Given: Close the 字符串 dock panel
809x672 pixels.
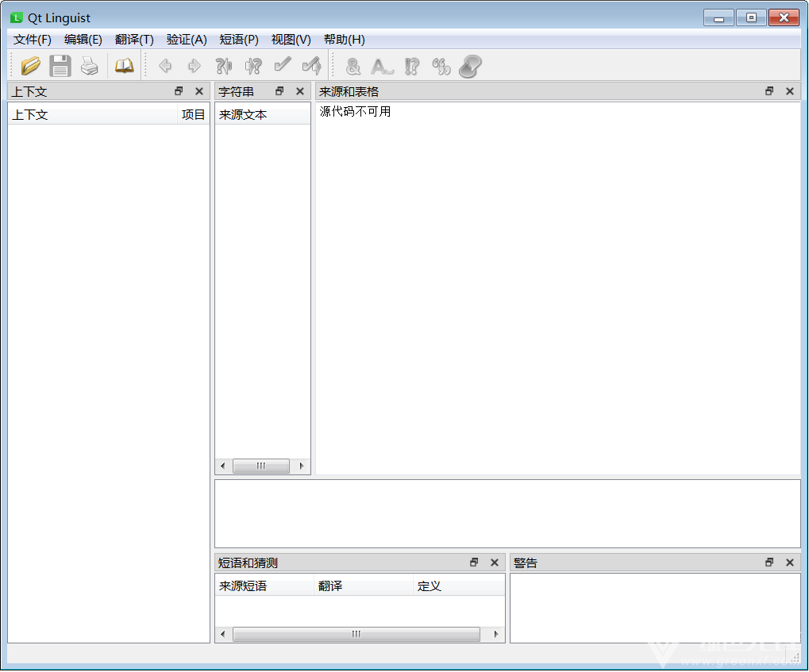Looking at the screenshot, I should 300,91.
